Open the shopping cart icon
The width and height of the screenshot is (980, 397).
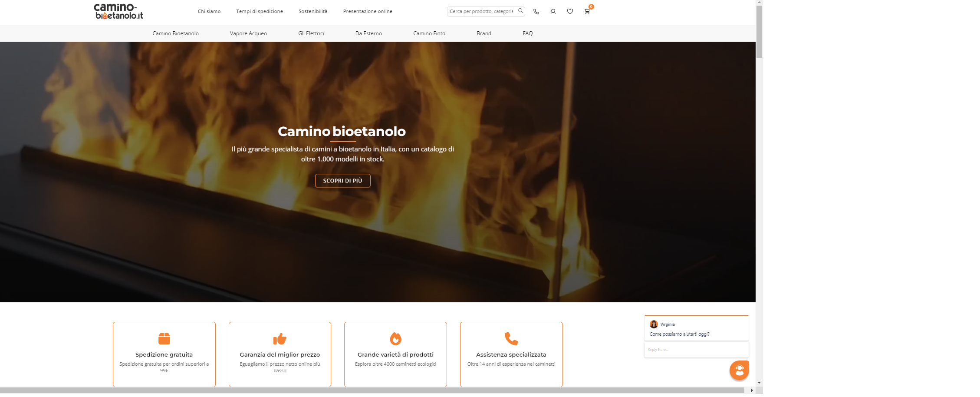587,12
